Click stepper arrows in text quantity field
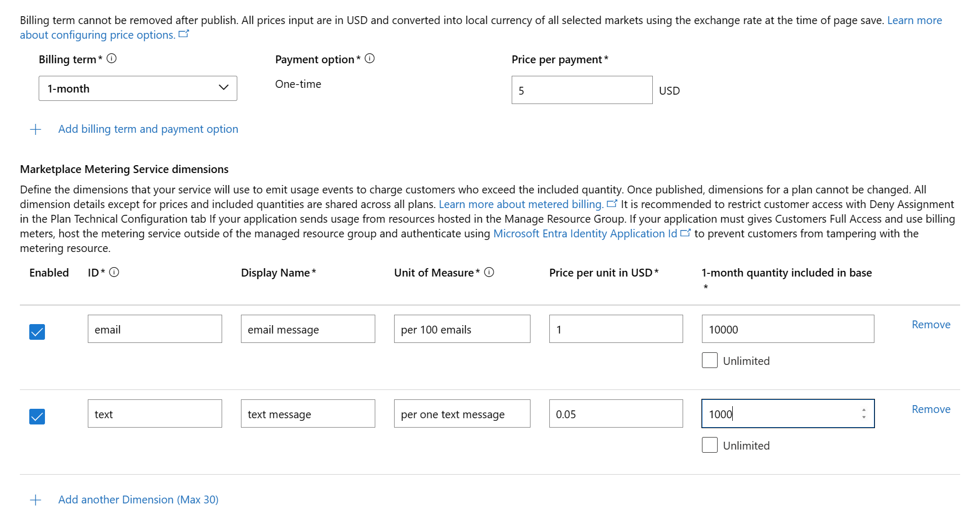Screen dimensions: 980x517 pos(864,413)
